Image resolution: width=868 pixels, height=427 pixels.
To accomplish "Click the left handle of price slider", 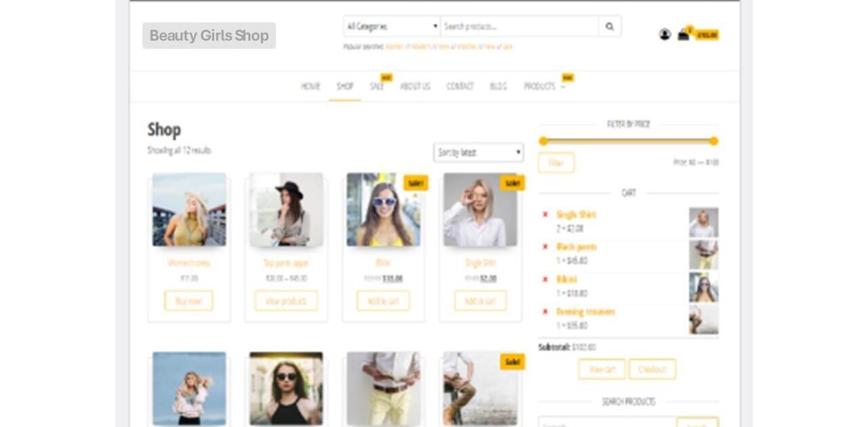I will click(x=543, y=141).
